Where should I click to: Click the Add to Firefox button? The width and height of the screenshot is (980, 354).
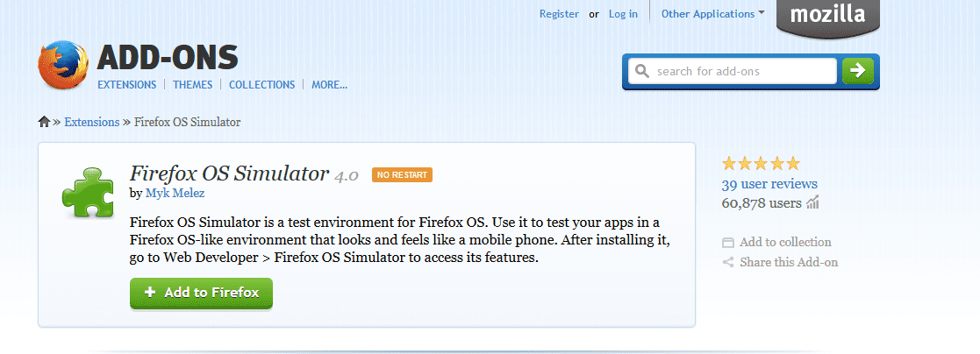[201, 293]
